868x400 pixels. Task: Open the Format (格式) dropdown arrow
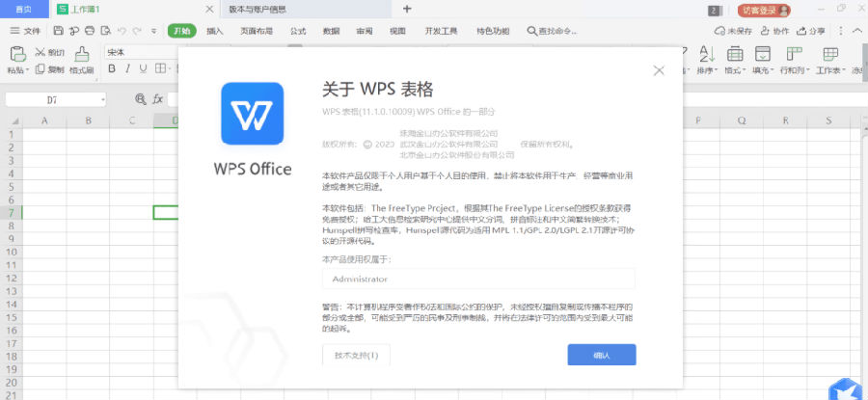745,70
